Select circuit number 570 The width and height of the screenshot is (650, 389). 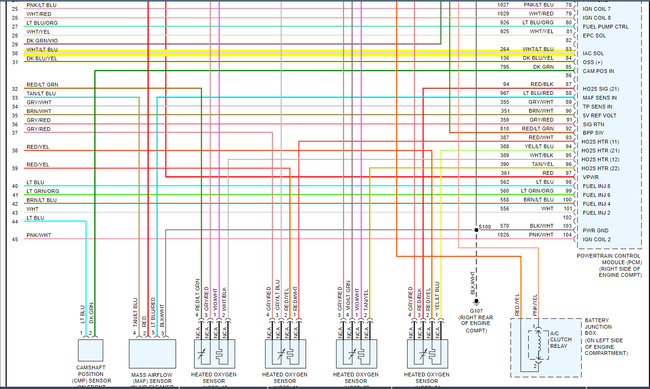coord(504,226)
